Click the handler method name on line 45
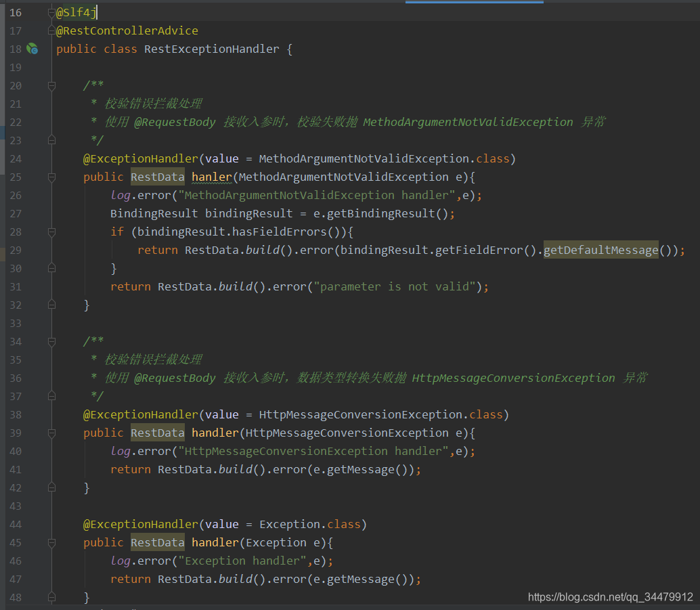Image resolution: width=700 pixels, height=610 pixels. [215, 542]
